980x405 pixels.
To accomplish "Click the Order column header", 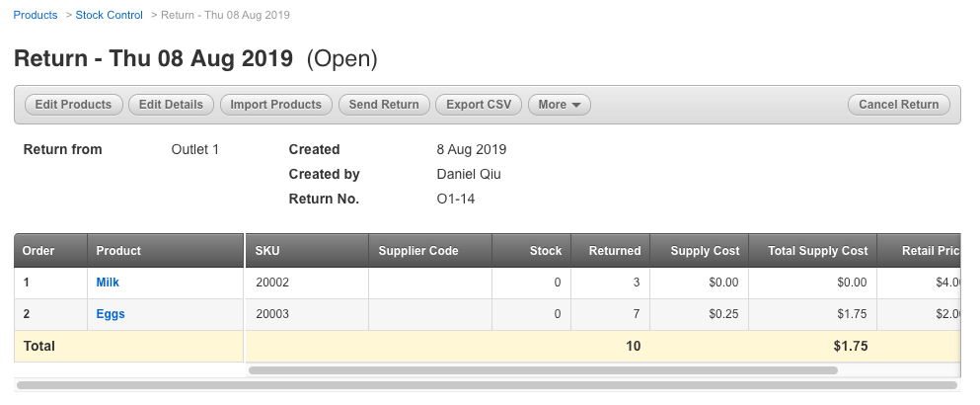I will point(38,251).
